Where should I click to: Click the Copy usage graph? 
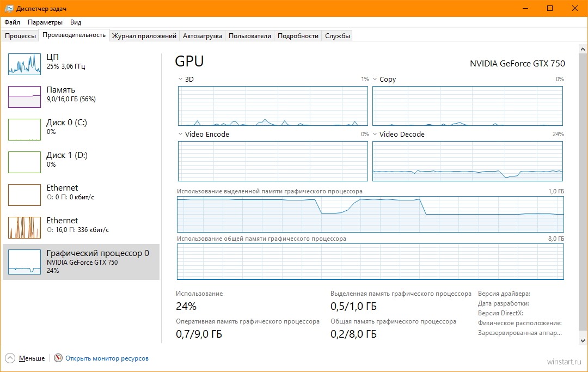tap(468, 106)
